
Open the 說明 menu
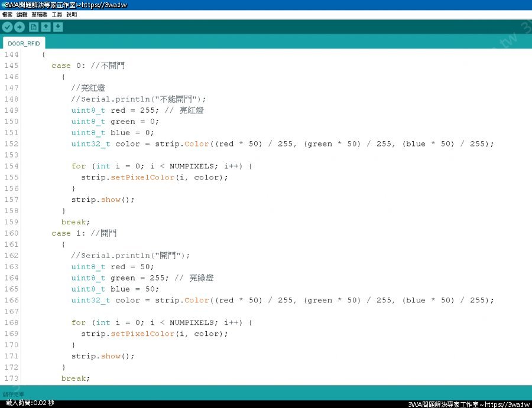click(x=72, y=14)
